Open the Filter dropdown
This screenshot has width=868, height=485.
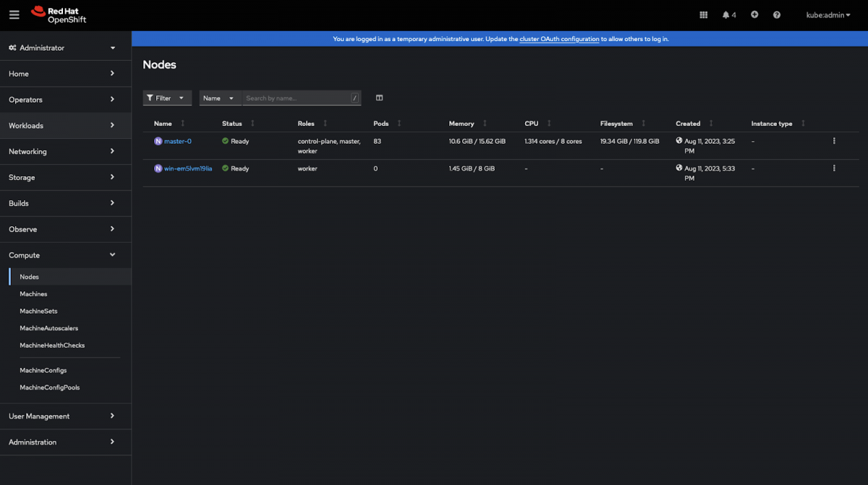(x=167, y=98)
